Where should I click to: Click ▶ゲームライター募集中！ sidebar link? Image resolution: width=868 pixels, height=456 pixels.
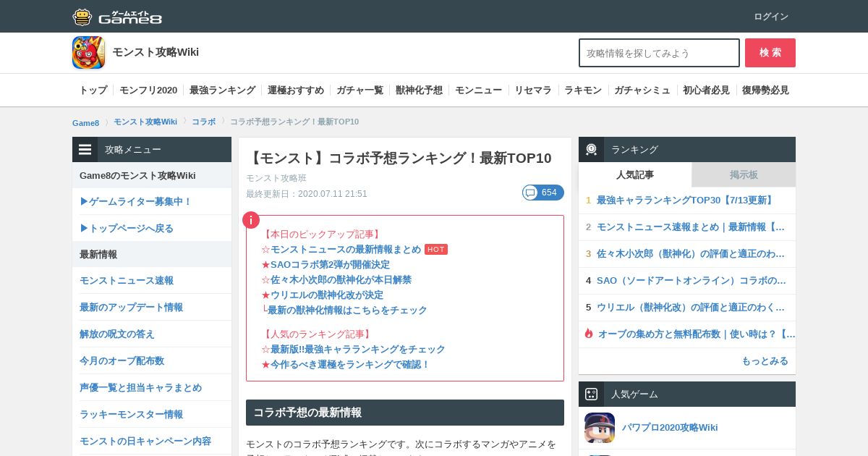pyautogui.click(x=136, y=201)
